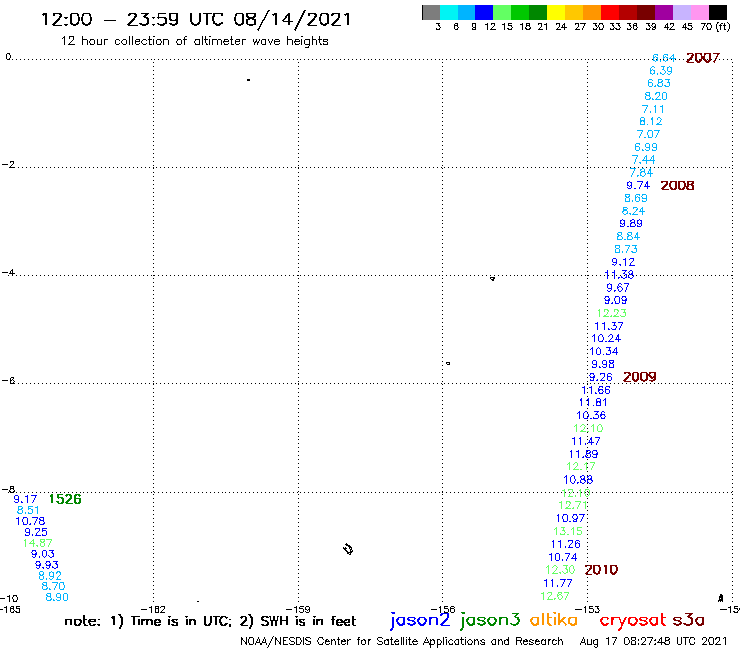The image size is (740, 650).
Task: Select the wave height value 9.98
Action: coord(603,364)
